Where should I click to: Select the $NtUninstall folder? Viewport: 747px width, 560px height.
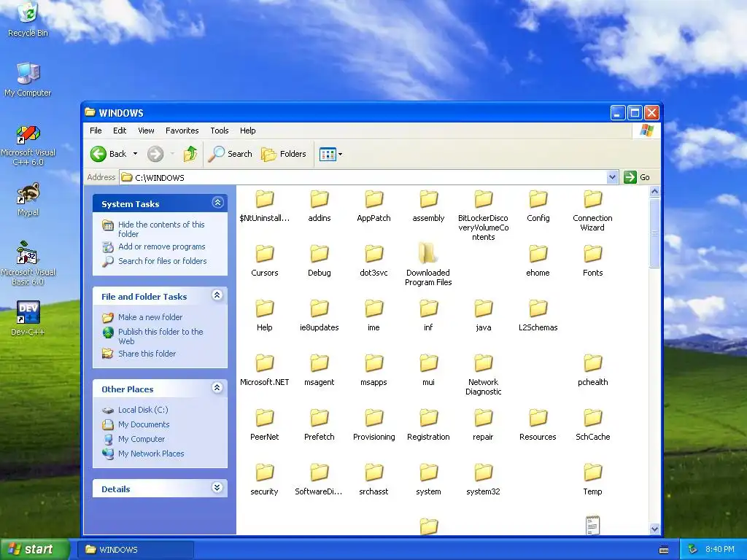(264, 206)
